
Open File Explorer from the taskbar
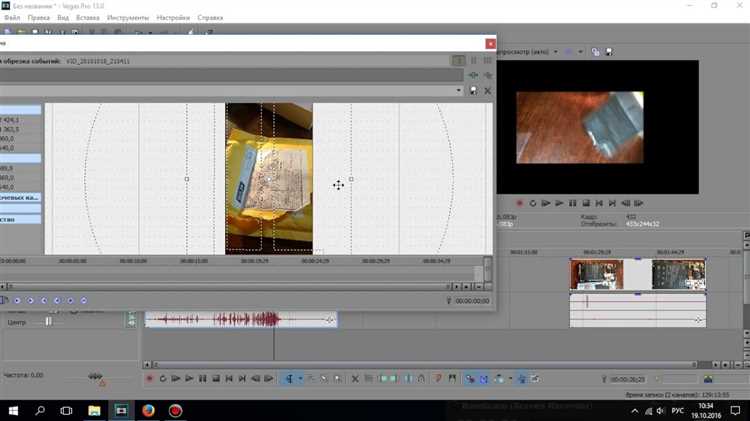94,410
